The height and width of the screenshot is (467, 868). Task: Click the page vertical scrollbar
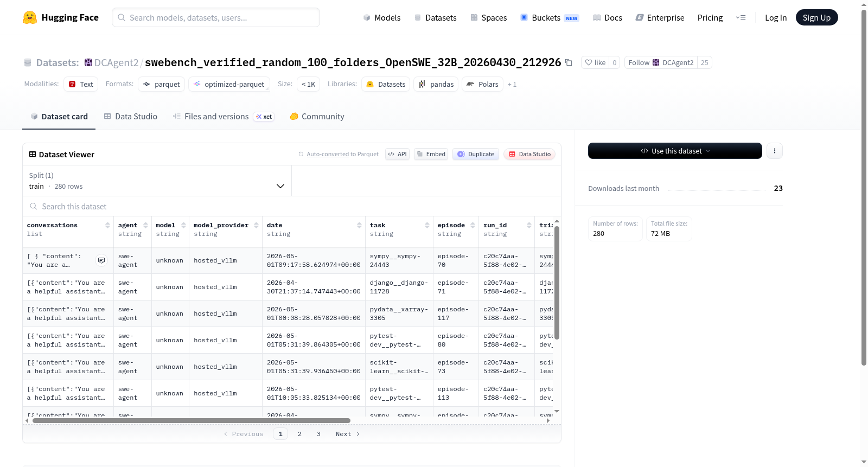[x=864, y=187]
